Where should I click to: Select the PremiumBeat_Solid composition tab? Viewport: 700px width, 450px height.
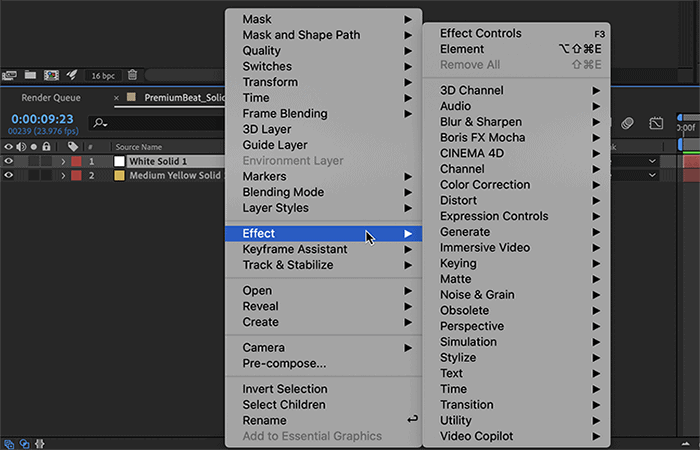click(x=184, y=98)
